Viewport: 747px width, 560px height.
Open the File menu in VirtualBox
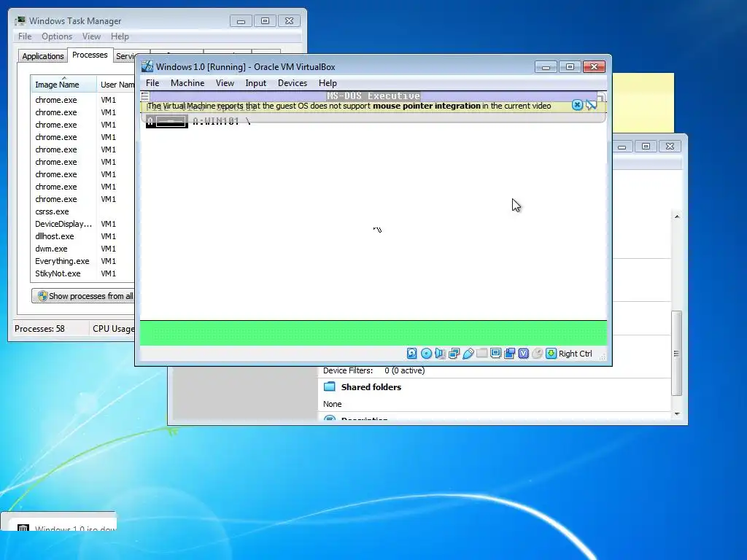tap(152, 83)
